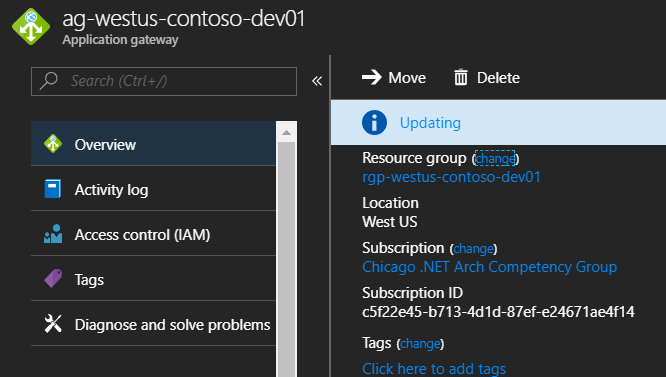Click the purple Tags icon
Viewport: 666px width, 377px height.
(x=53, y=279)
